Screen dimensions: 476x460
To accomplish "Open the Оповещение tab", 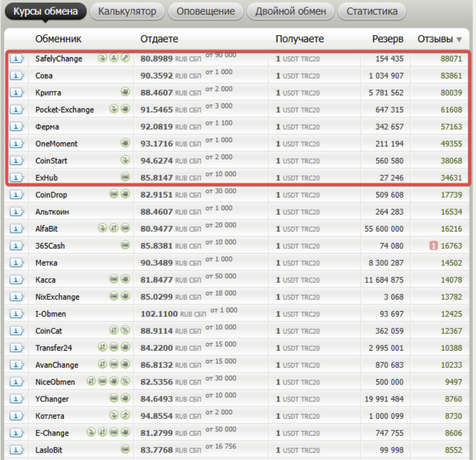I will point(205,12).
